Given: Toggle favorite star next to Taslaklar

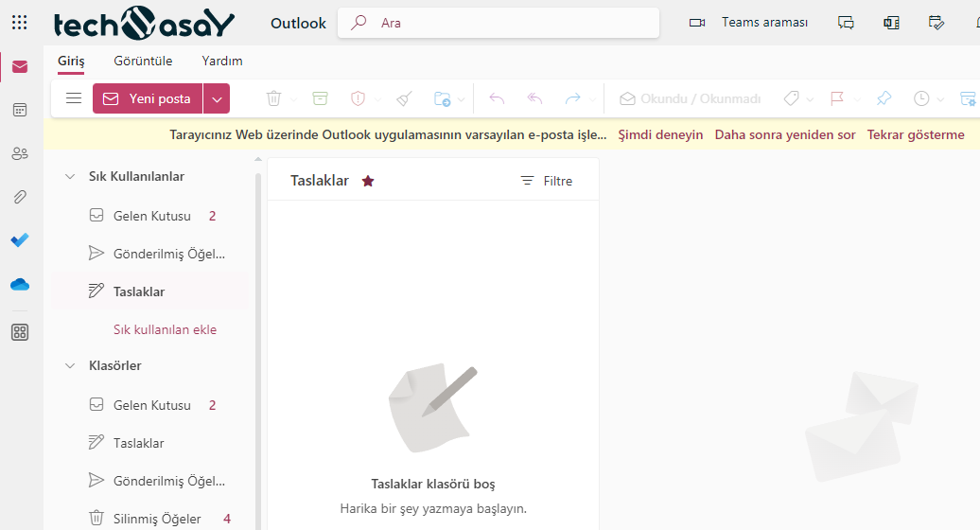Looking at the screenshot, I should click(368, 181).
